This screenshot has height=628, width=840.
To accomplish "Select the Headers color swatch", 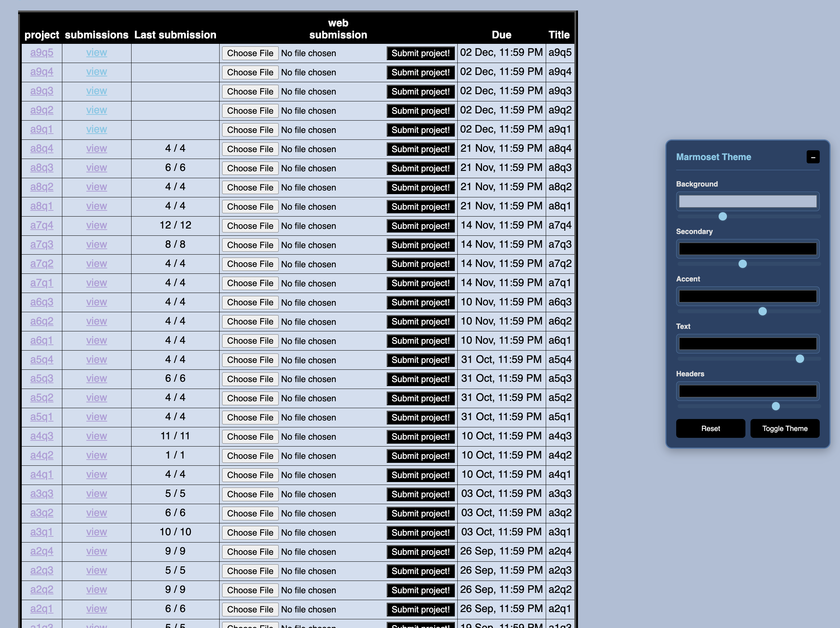I will pyautogui.click(x=747, y=391).
